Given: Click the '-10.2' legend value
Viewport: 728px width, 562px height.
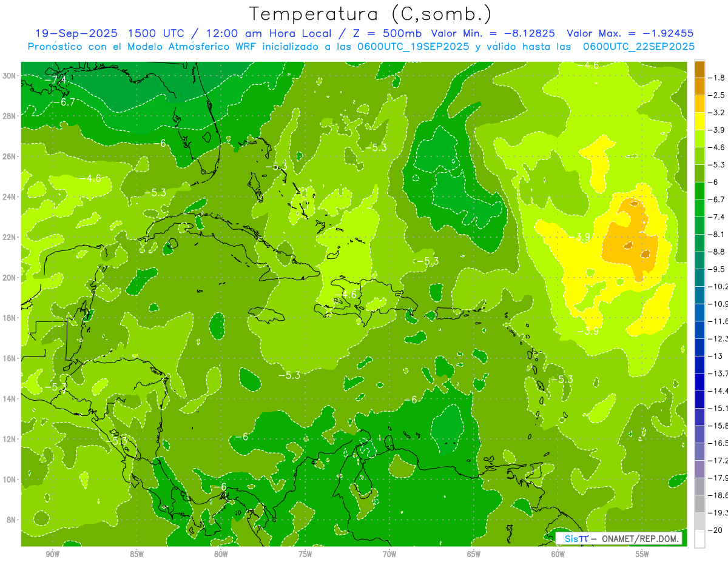Looking at the screenshot, I should (718, 286).
